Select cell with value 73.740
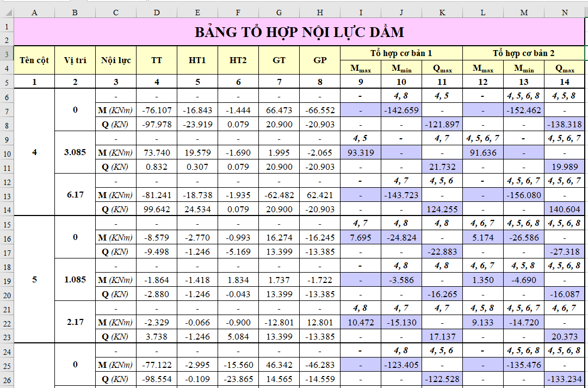 [157, 153]
